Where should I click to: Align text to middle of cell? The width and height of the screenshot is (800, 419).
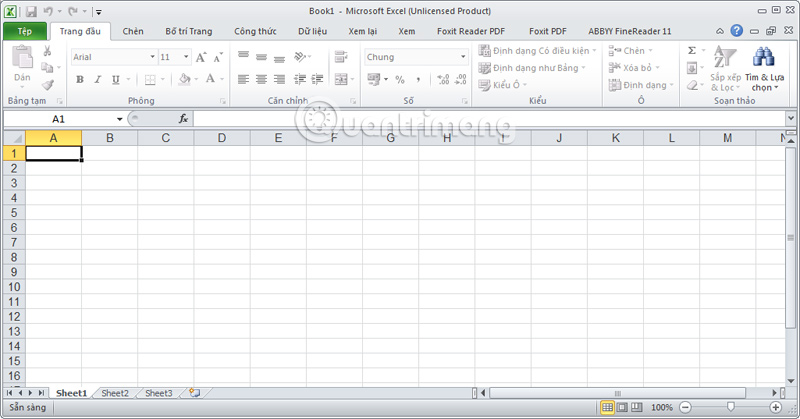[261, 56]
